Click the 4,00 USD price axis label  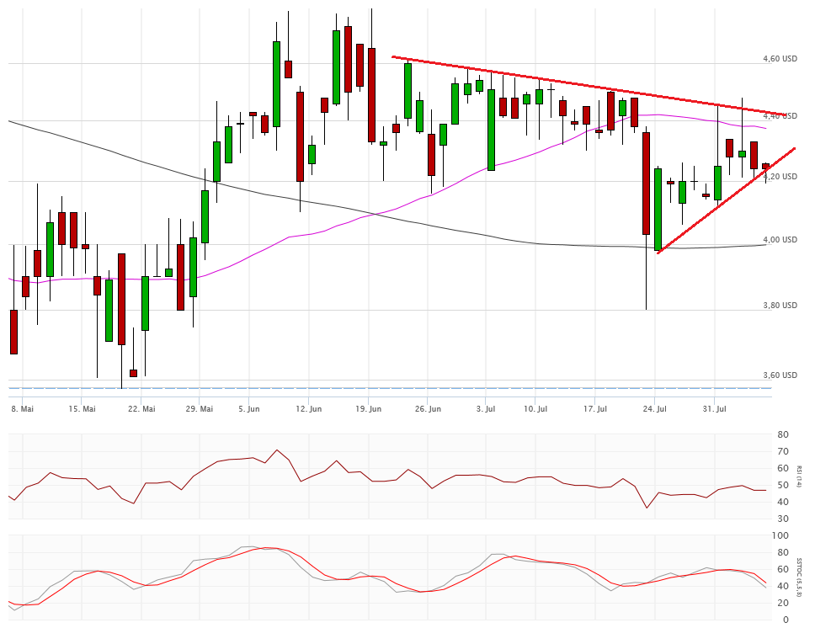click(779, 240)
